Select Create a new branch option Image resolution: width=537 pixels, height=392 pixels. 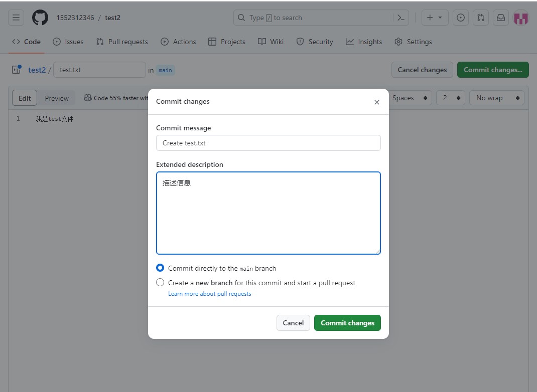click(x=160, y=283)
